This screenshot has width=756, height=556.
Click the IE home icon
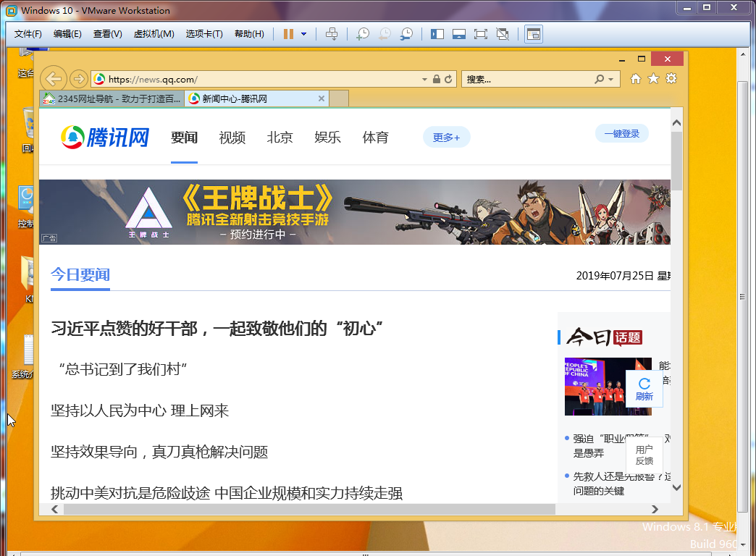(x=636, y=79)
